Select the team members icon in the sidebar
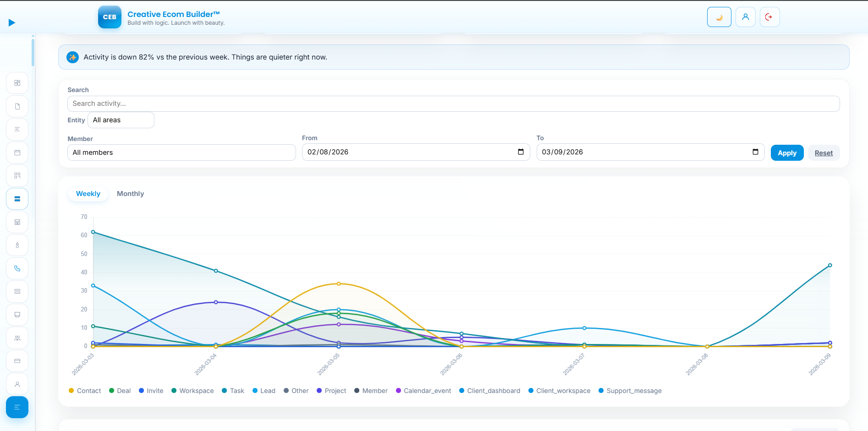Screen dimensions: 868x431 point(17,338)
